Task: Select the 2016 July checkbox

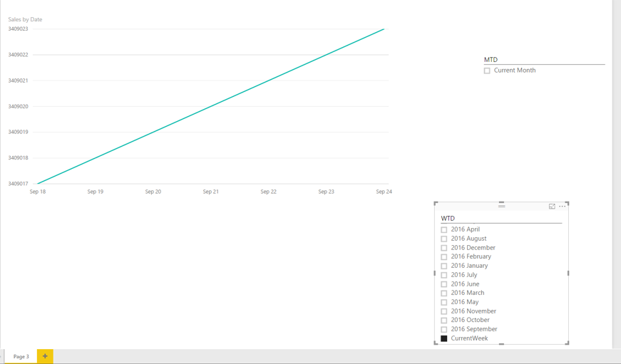Action: [x=444, y=275]
